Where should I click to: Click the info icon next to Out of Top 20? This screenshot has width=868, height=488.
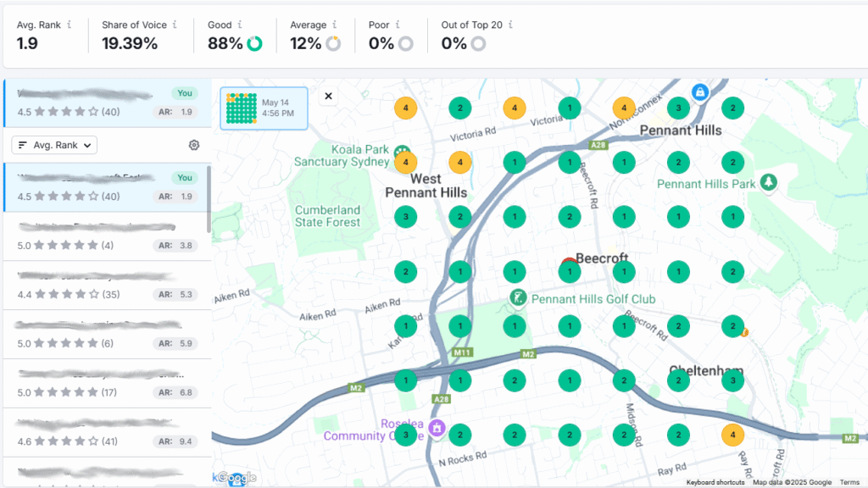pos(510,25)
